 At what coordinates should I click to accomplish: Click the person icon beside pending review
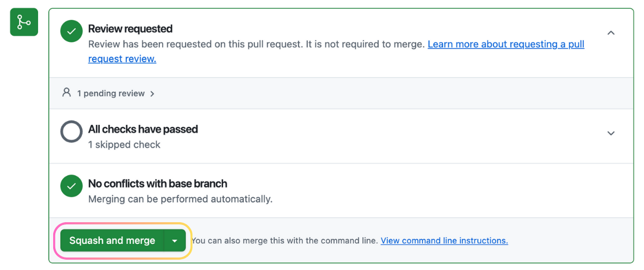(67, 93)
